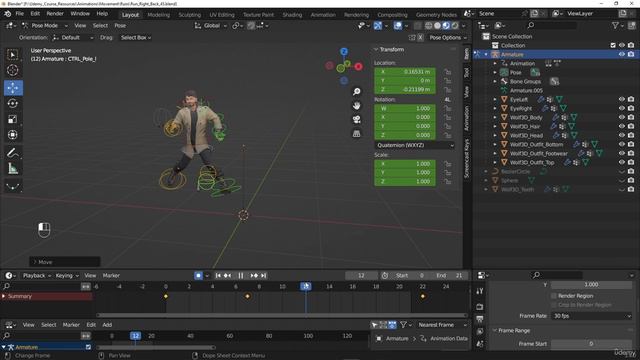Viewport: 640px width, 360px height.
Task: Expand the Bone Groups tree item
Action: (x=495, y=81)
